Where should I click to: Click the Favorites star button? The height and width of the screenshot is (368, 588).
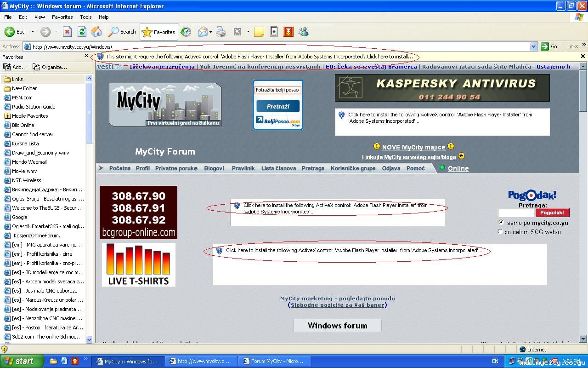[158, 32]
